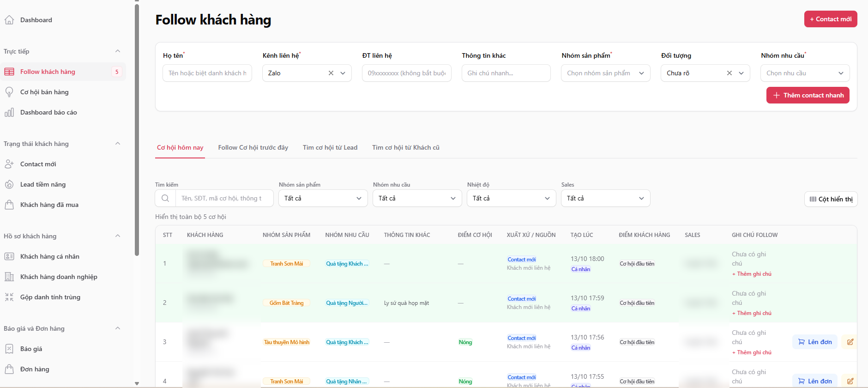The image size is (868, 388).
Task: Click Lên đơn button for row 3
Action: click(815, 342)
